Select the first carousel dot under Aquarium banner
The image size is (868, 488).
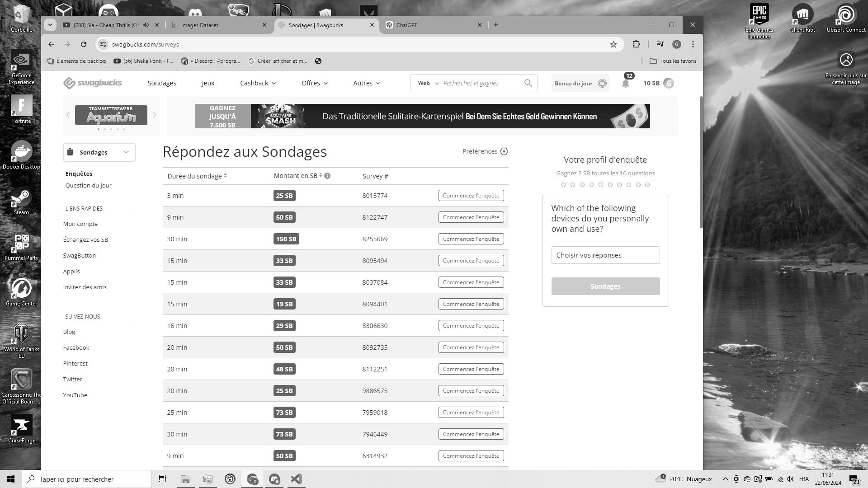(99, 129)
